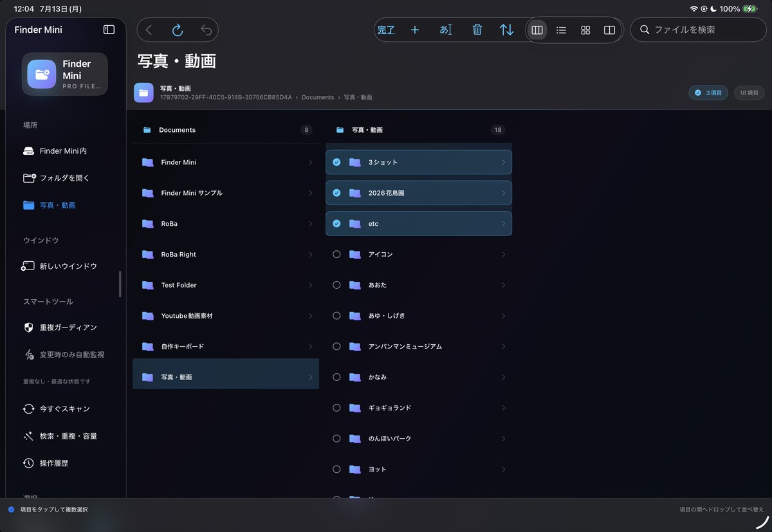The width and height of the screenshot is (772, 532).
Task: Expand the Finder Mini folder chevron
Action: coord(310,162)
